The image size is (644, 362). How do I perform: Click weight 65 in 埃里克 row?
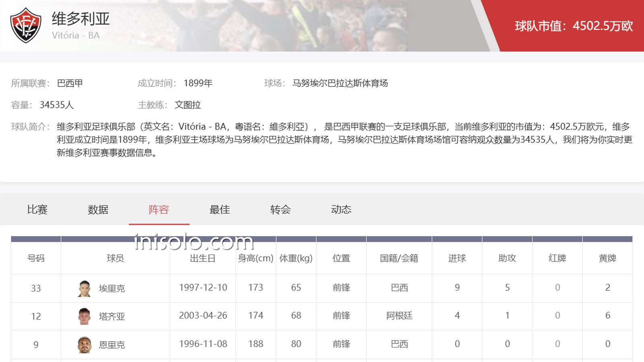click(x=296, y=288)
